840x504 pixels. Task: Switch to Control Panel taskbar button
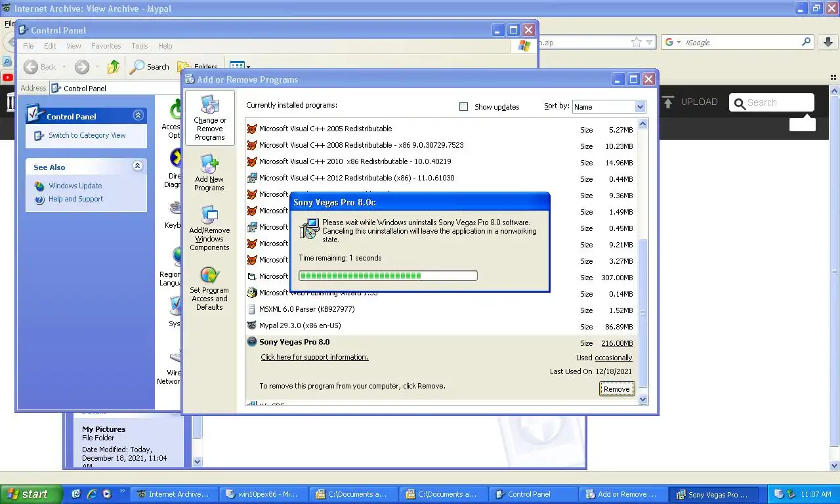[534, 494]
